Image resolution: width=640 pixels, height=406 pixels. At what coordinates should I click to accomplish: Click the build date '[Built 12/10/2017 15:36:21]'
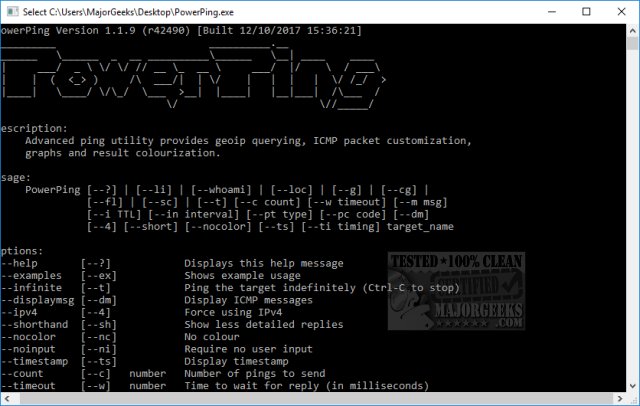(x=280, y=31)
